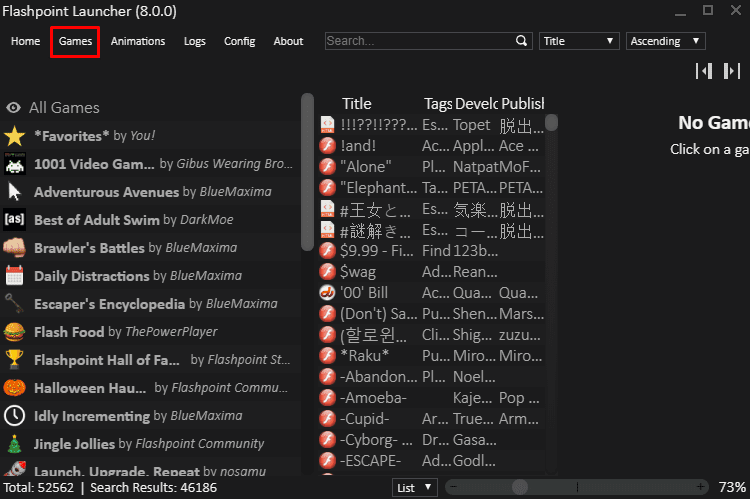Click the plus end of the scale slider
The image size is (750, 499).
[x=700, y=487]
